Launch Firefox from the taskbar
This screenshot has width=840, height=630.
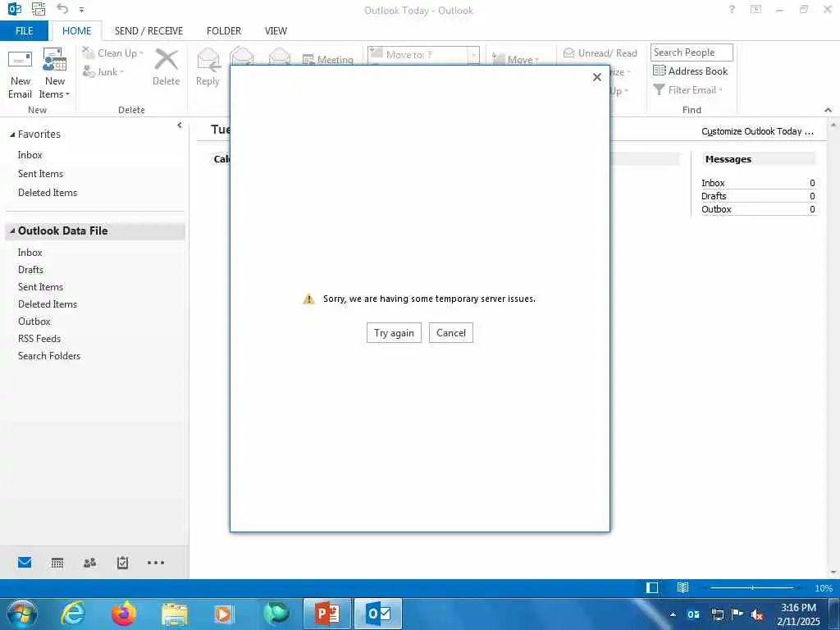point(124,614)
